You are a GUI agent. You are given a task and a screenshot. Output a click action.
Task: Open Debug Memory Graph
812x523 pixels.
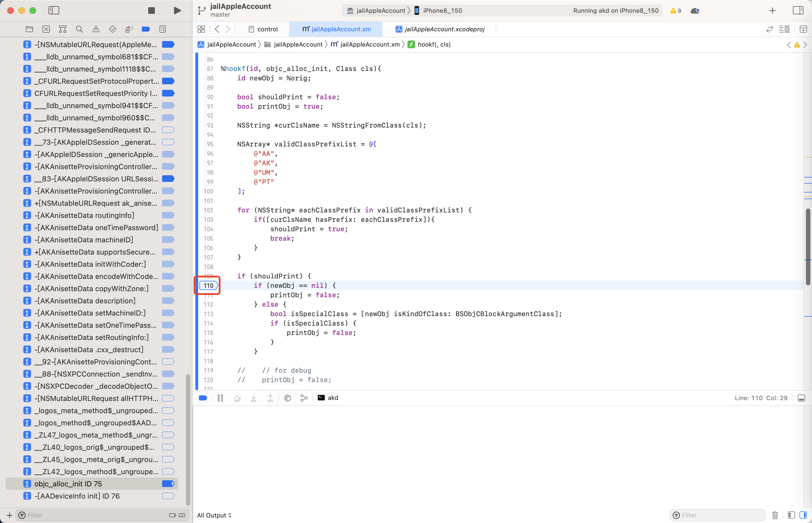tap(304, 398)
